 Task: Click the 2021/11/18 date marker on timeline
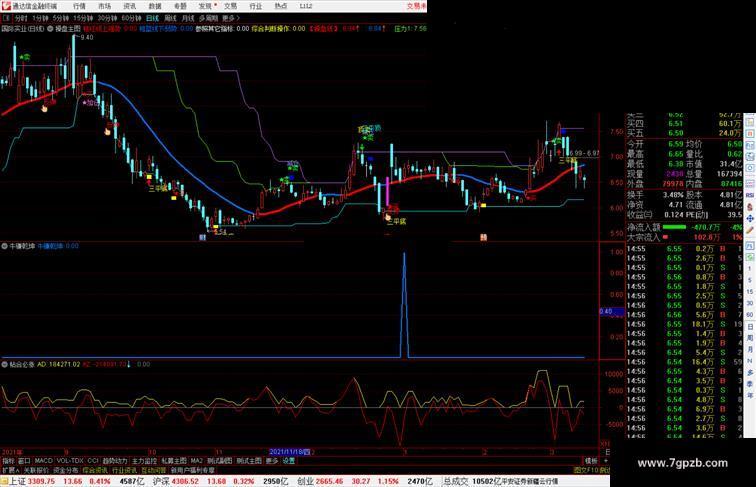(x=290, y=452)
